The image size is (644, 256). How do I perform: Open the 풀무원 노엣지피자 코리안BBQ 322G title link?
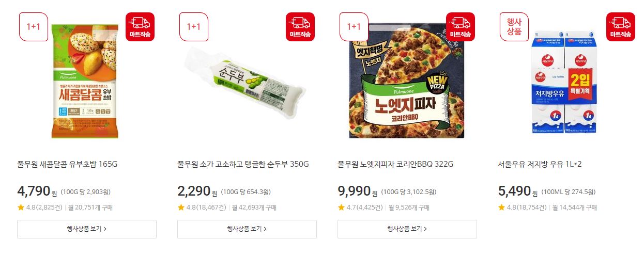point(395,164)
